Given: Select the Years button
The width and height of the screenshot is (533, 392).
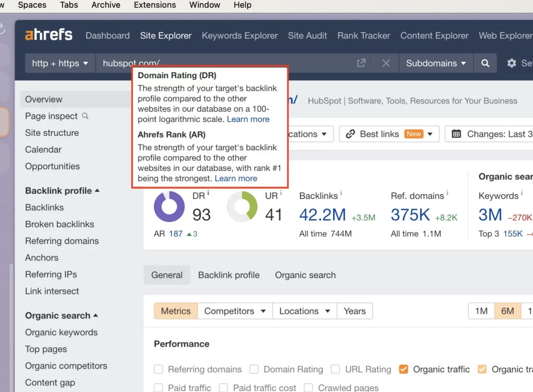Looking at the screenshot, I should click(x=354, y=311).
